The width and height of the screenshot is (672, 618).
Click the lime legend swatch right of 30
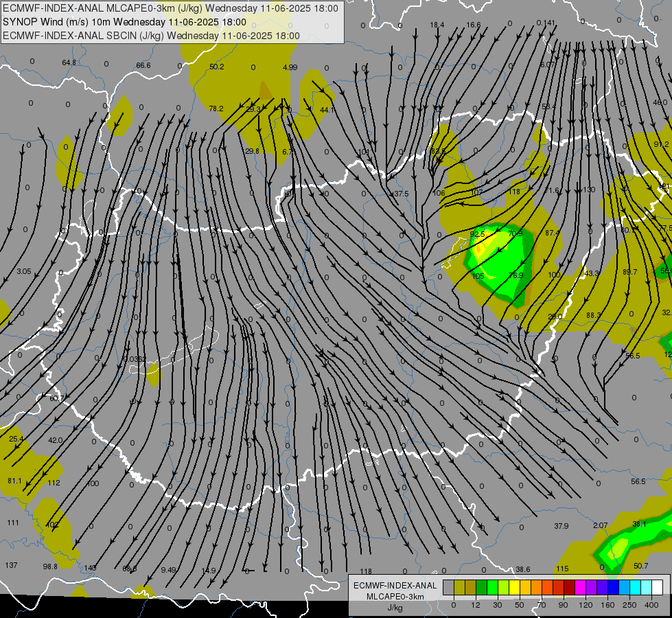tap(504, 587)
